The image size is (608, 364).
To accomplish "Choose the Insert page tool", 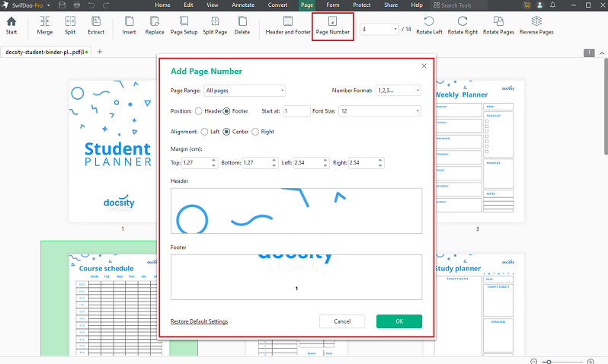I will pos(129,26).
